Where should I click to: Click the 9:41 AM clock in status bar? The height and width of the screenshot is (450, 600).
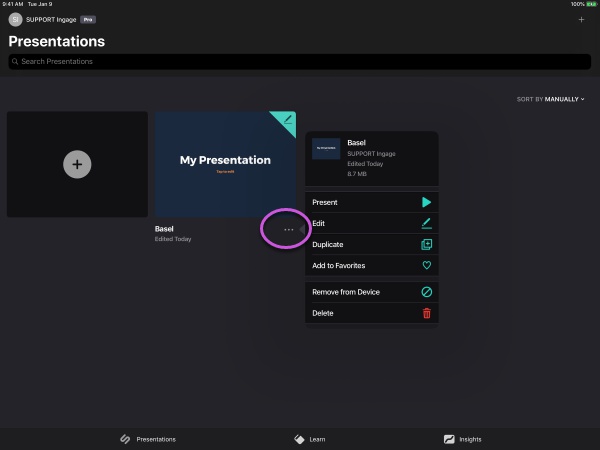[13, 4]
